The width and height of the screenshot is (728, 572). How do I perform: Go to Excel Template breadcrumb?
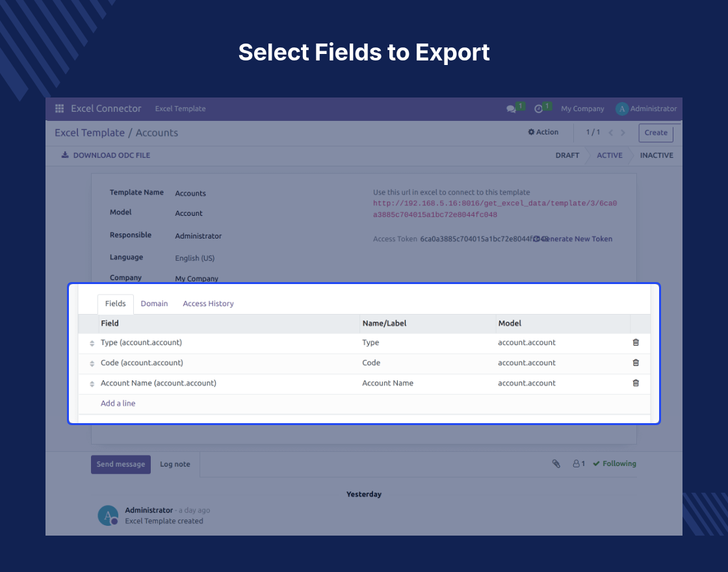(90, 133)
